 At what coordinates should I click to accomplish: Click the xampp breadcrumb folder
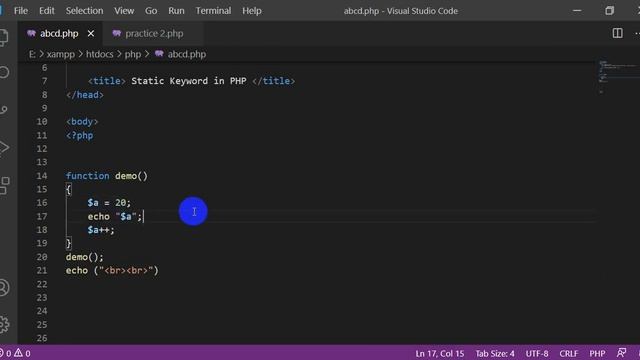(x=61, y=54)
